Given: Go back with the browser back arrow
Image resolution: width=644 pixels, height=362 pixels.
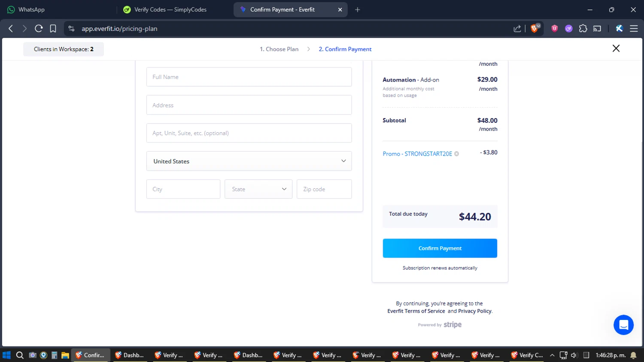Looking at the screenshot, I should click(x=11, y=28).
